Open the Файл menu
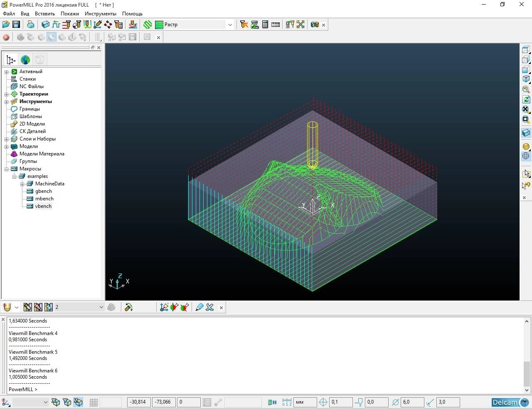 pyautogui.click(x=9, y=14)
